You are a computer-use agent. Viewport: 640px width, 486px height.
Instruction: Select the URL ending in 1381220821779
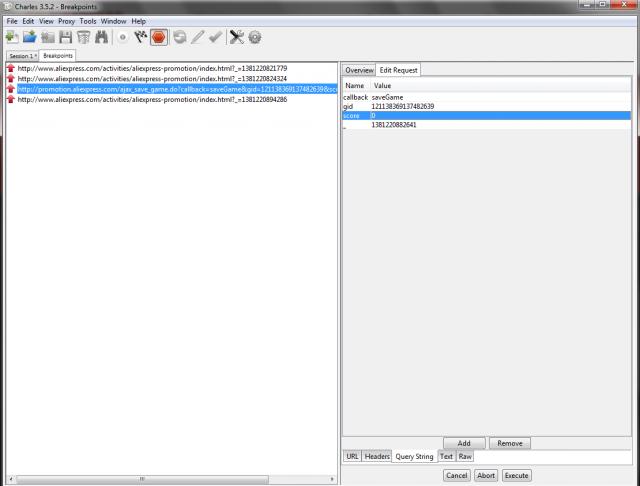pos(152,68)
